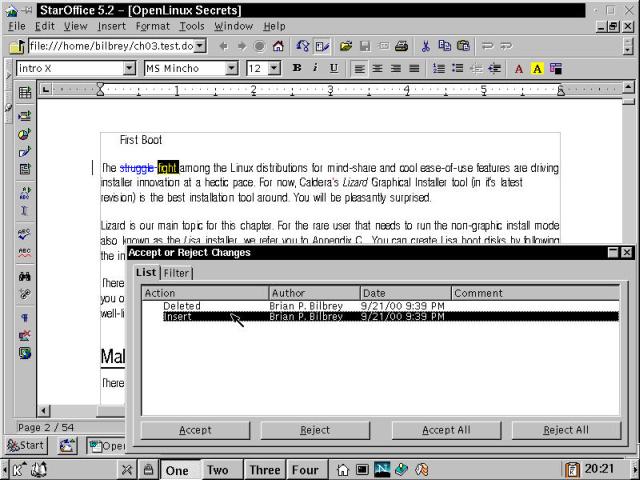Viewport: 640px width, 480px height.
Task: Click the spellcheck ABC checkmark icon
Action: tap(24, 233)
